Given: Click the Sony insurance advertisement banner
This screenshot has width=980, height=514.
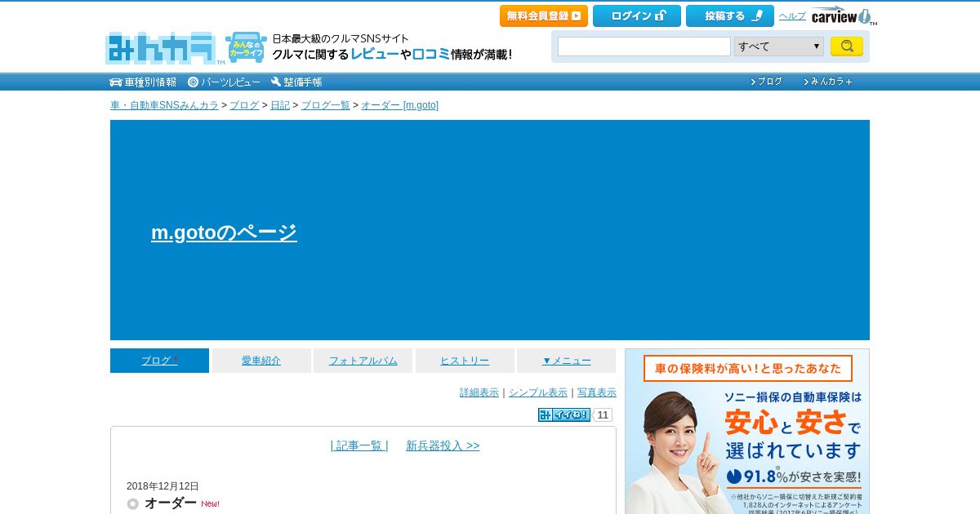Looking at the screenshot, I should point(747,432).
